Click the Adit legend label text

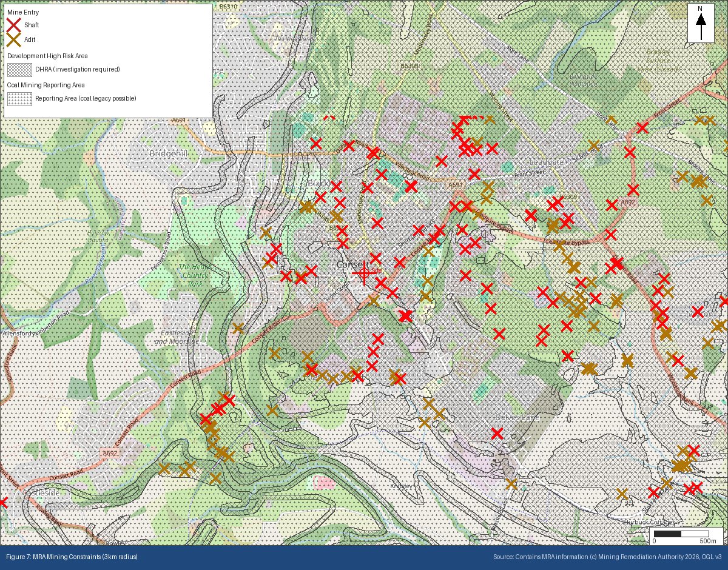point(30,39)
